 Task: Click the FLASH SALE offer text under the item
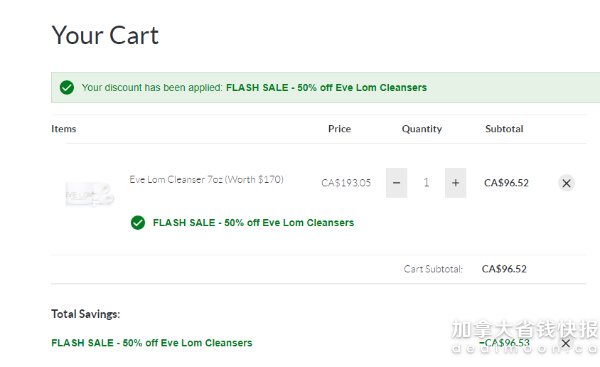[253, 223]
